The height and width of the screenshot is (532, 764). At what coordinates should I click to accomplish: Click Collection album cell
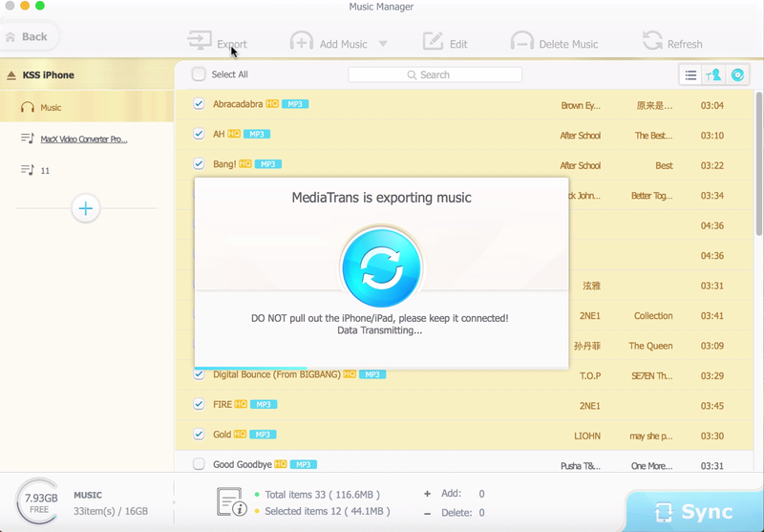click(653, 316)
